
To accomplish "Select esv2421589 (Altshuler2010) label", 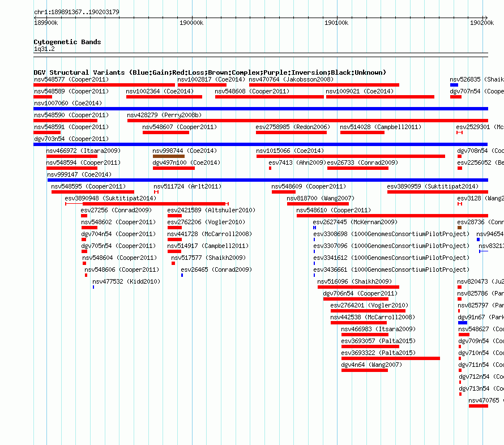I will pyautogui.click(x=211, y=210).
